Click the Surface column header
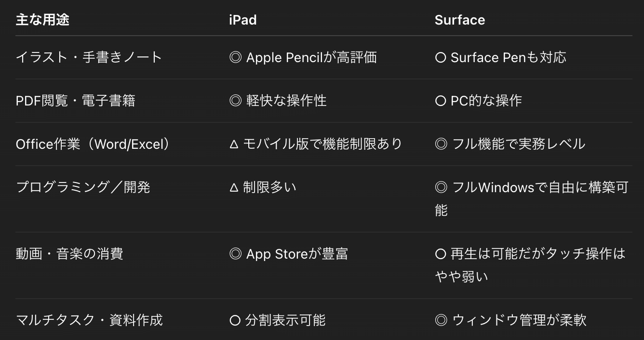This screenshot has height=340, width=644. click(x=460, y=20)
